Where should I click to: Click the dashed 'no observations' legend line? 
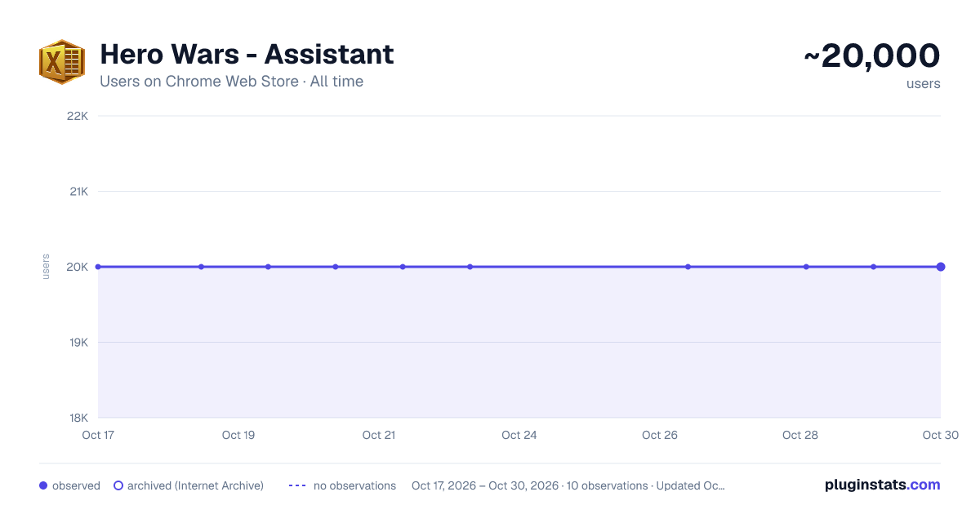coord(297,485)
